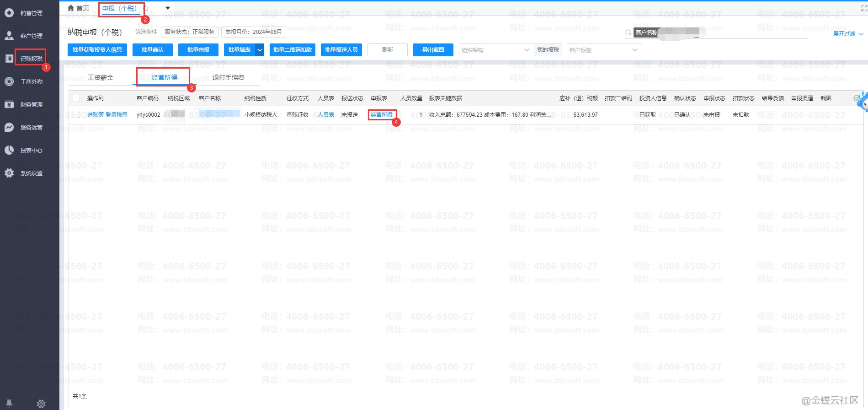This screenshot has height=410, width=868.
Task: Select the 退付手续费 tab
Action: [x=228, y=77]
